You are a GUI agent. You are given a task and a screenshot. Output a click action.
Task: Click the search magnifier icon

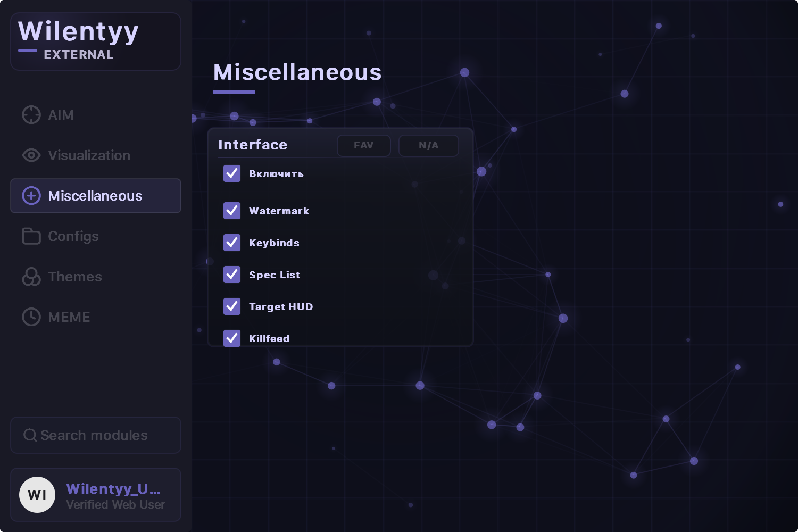click(x=30, y=435)
